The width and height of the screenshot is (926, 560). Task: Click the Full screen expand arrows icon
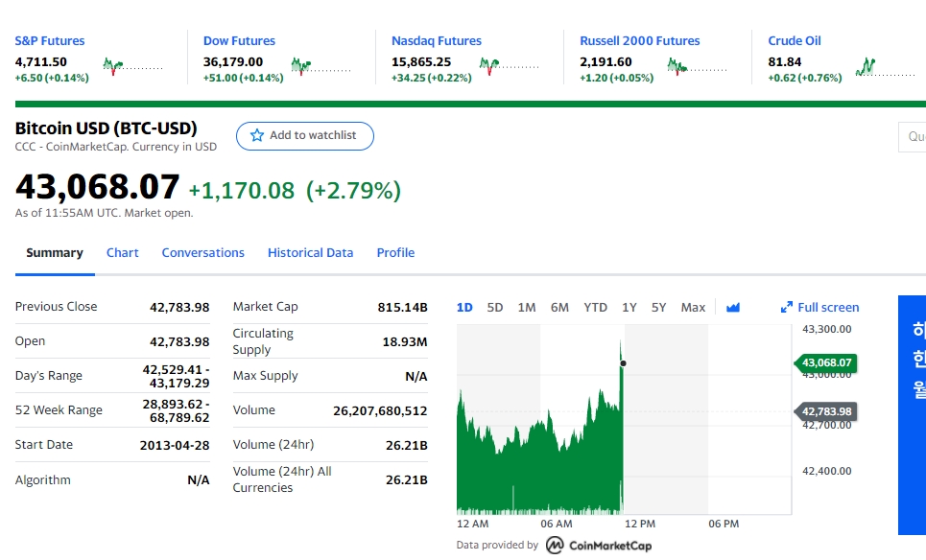[787, 308]
